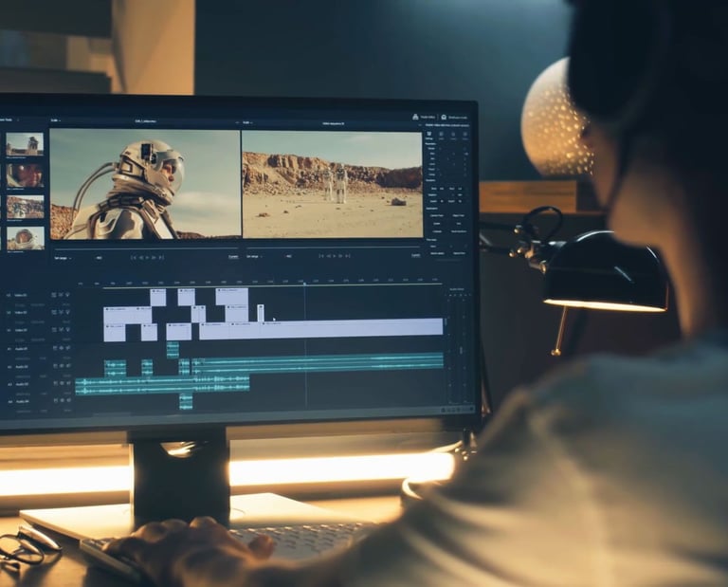
Task: Toggle the rightmost header icon on the Audio 01 track
Action: (68, 348)
